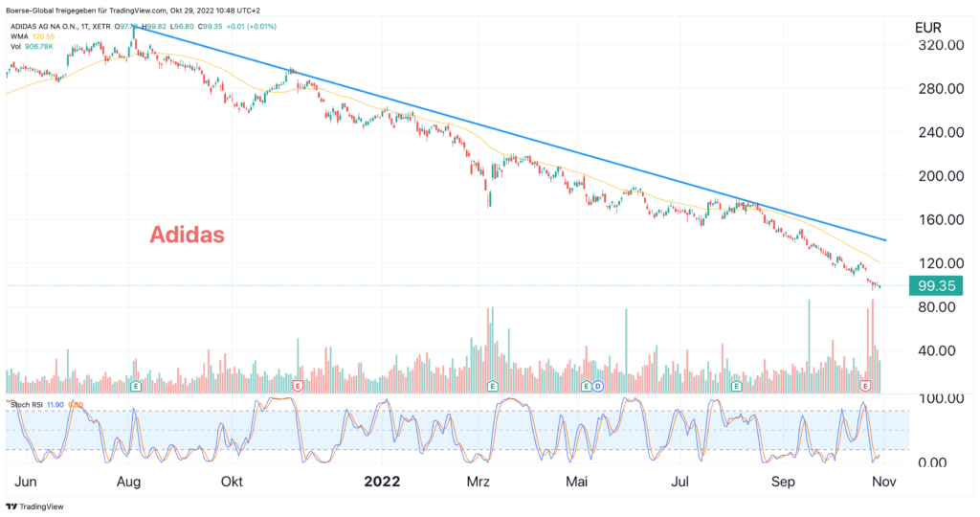Click the H99.82 high value in legend
The height and width of the screenshot is (517, 980).
[x=154, y=26]
